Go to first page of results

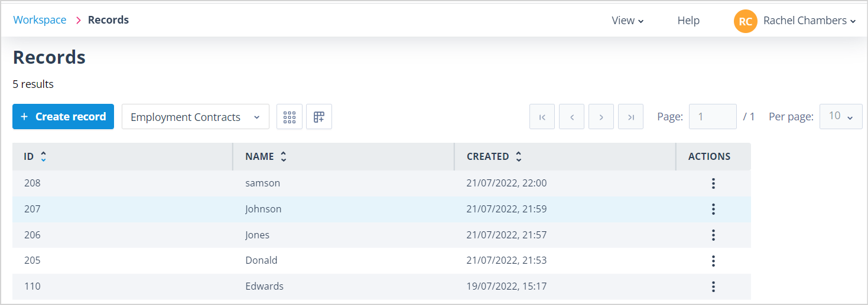542,117
